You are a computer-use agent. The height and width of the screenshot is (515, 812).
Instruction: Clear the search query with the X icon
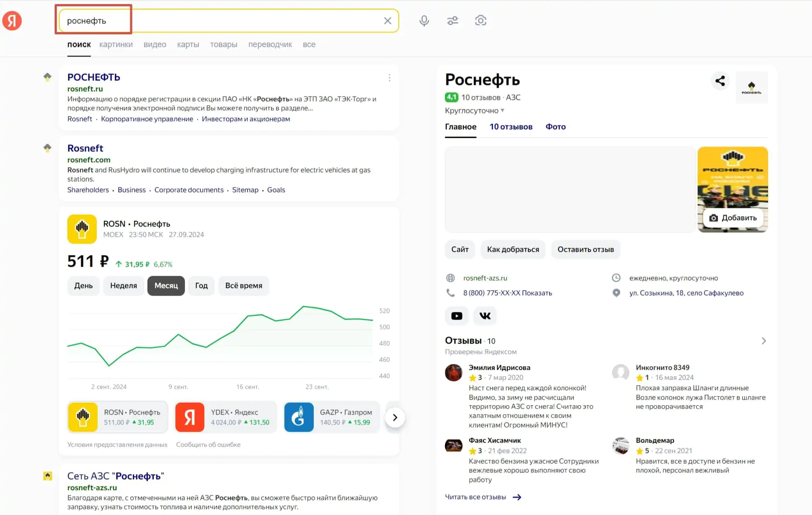click(387, 21)
